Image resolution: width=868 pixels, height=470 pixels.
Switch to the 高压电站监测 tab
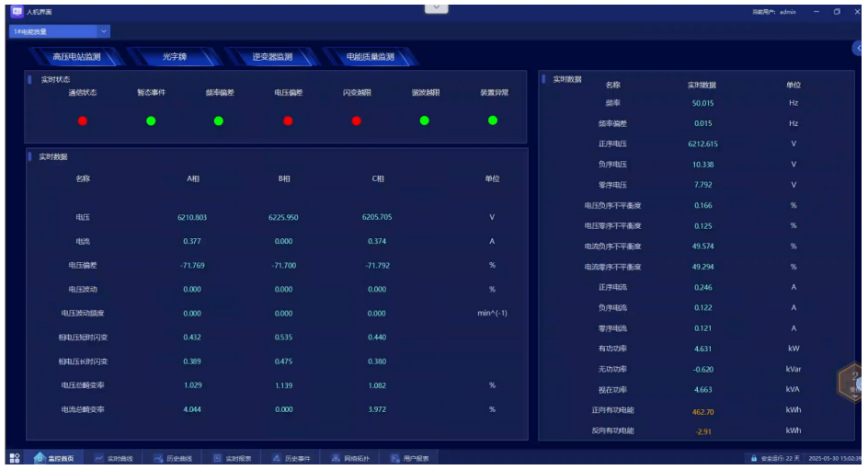(x=76, y=57)
